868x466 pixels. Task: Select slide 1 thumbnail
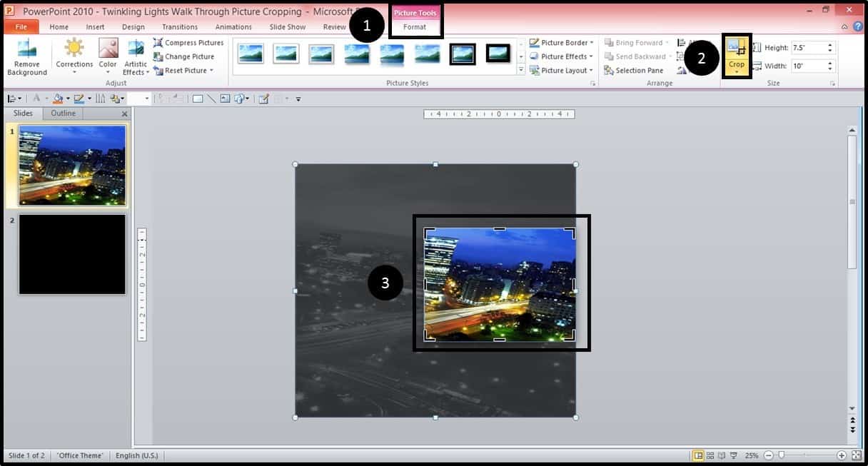tap(72, 166)
